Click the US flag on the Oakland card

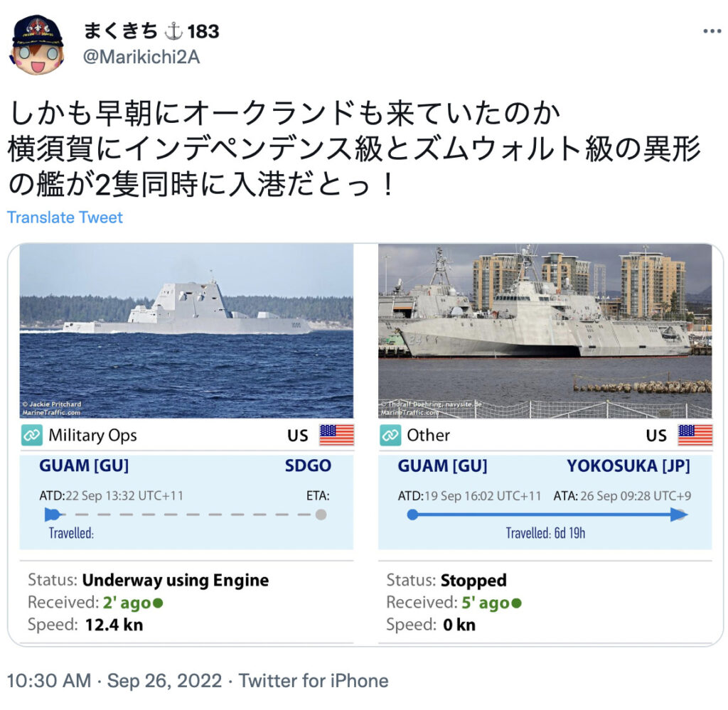pyautogui.click(x=695, y=435)
